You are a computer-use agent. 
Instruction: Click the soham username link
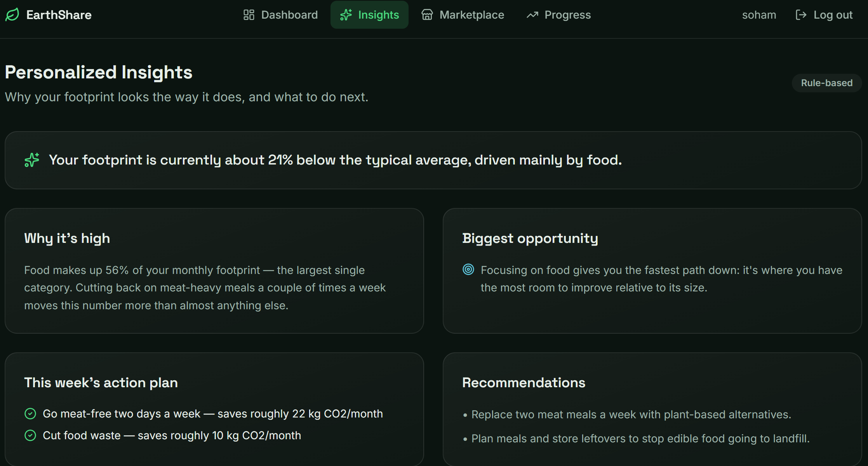click(x=759, y=15)
